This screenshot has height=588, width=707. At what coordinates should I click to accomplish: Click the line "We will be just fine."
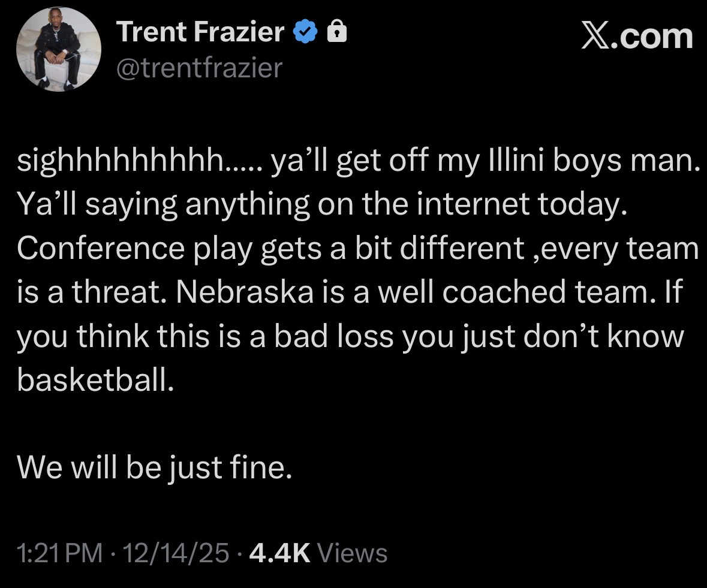(x=155, y=467)
